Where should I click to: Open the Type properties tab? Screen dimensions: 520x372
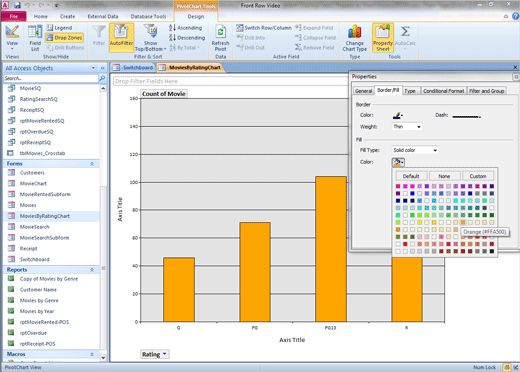(x=410, y=91)
